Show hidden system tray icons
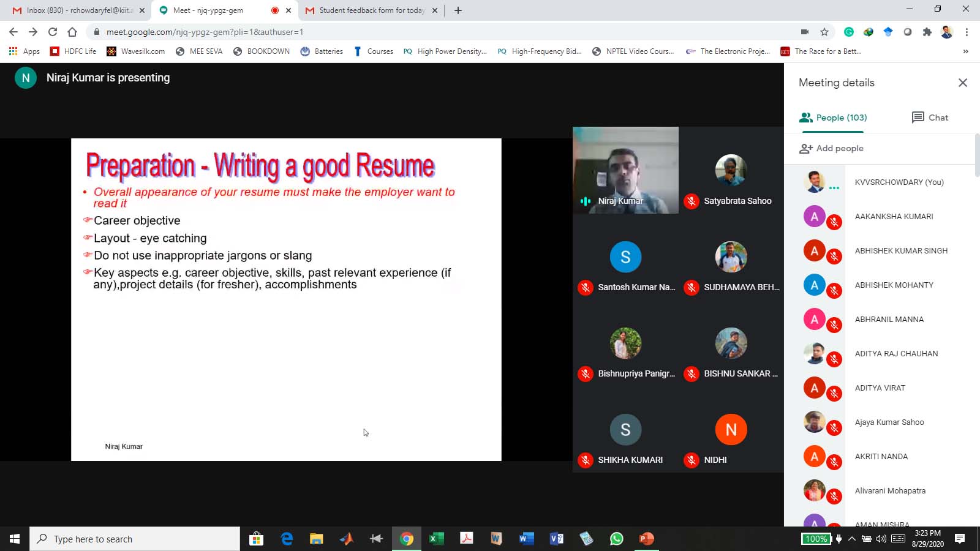 pos(851,539)
